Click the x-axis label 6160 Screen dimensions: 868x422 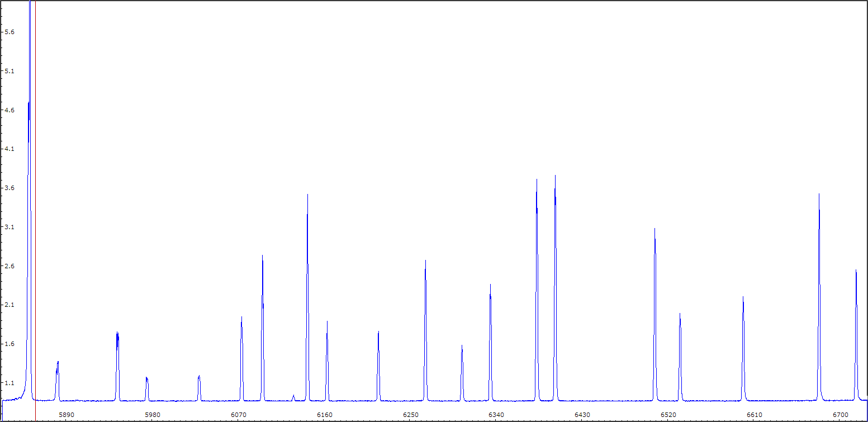pos(324,415)
